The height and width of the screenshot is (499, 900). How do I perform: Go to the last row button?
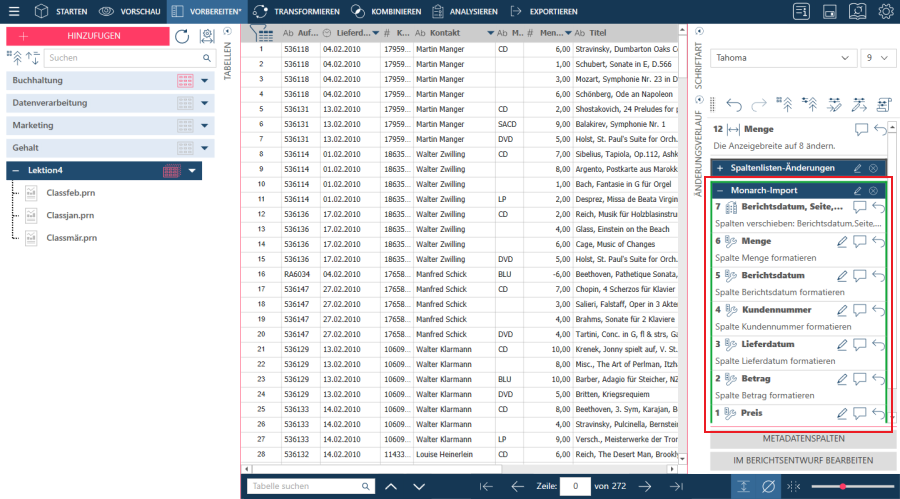[676, 486]
